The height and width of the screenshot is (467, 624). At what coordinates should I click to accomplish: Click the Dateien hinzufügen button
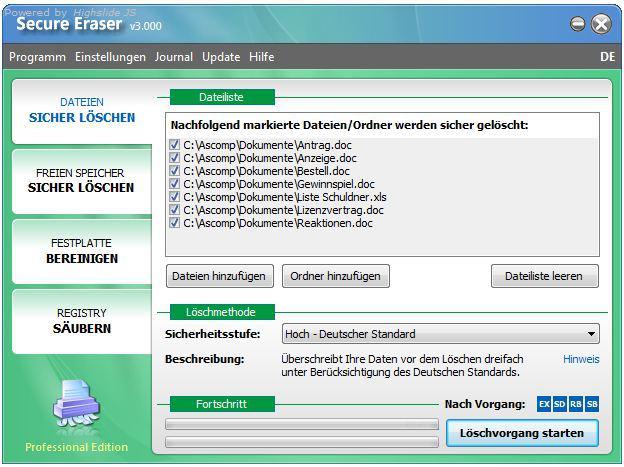[219, 275]
